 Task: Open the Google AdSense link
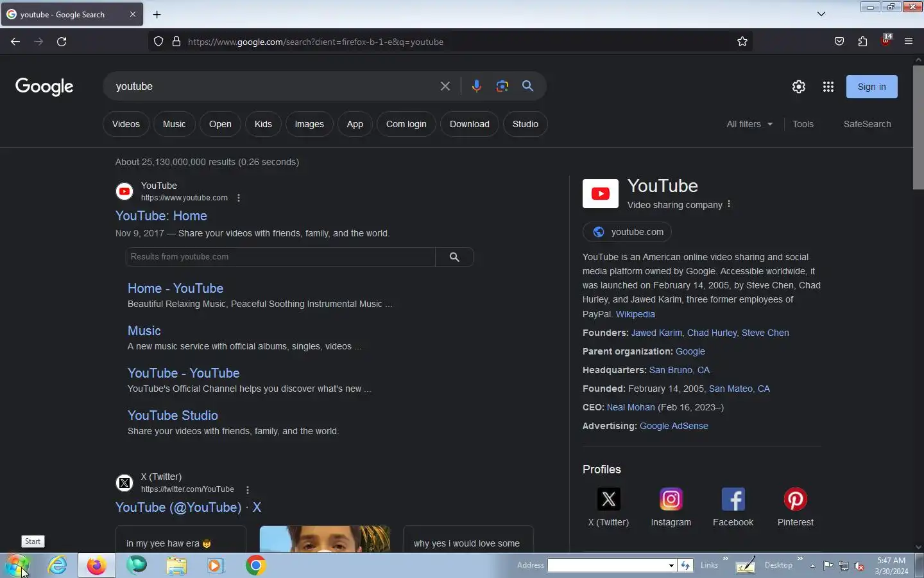[674, 426]
